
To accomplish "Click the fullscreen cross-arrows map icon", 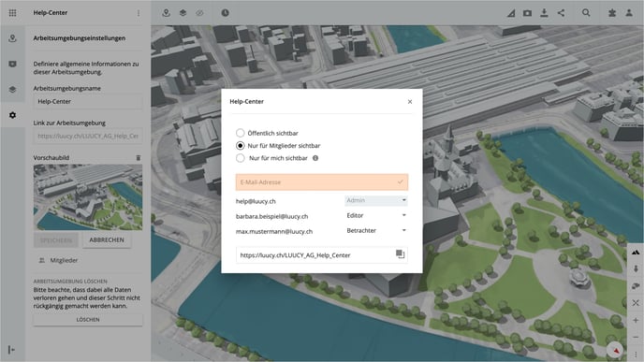I will (636, 303).
